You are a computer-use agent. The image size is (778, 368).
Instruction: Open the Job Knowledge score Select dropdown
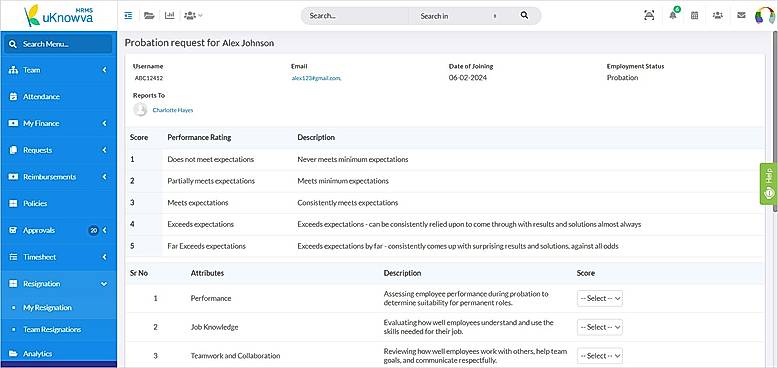coord(599,327)
